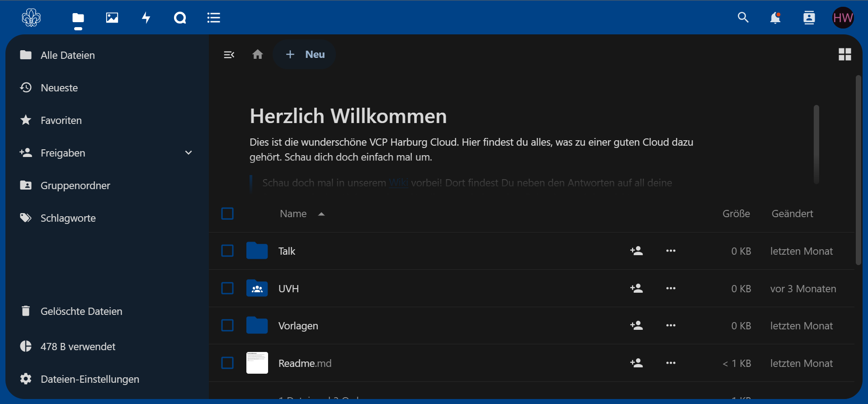Open the Talk folder name
Screen dimensions: 868x404
coord(287,251)
